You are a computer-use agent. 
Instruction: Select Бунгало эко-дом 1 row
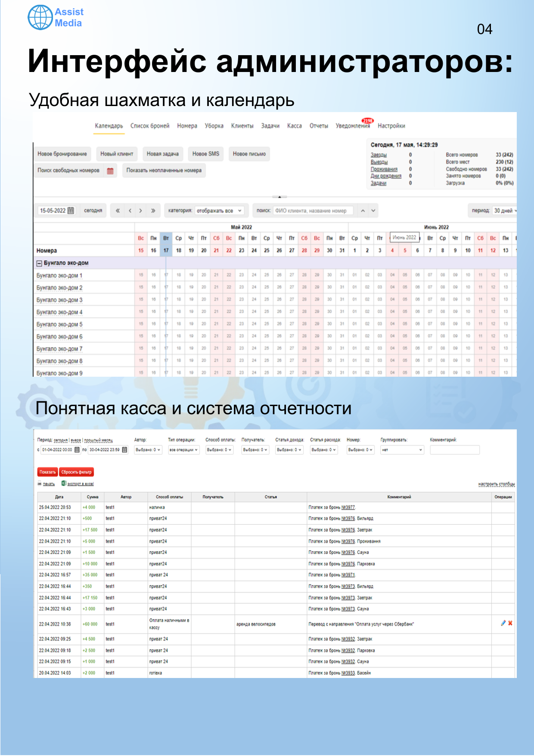pyautogui.click(x=59, y=275)
